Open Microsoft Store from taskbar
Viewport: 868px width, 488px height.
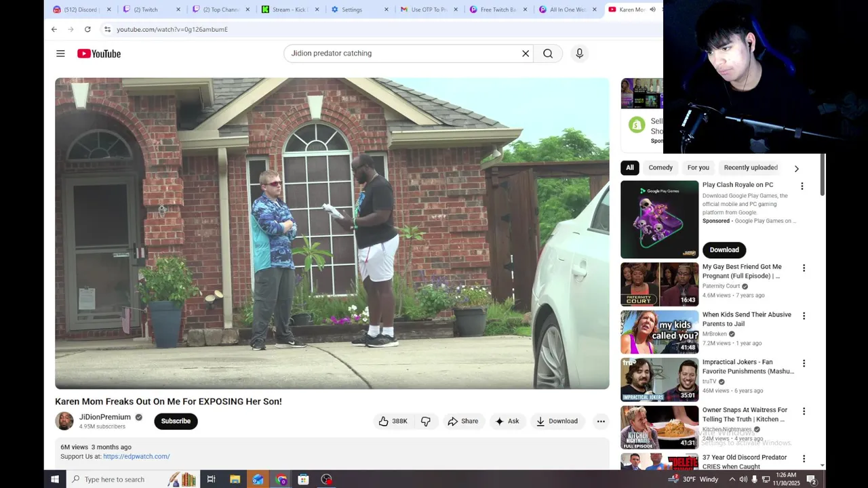click(x=303, y=479)
